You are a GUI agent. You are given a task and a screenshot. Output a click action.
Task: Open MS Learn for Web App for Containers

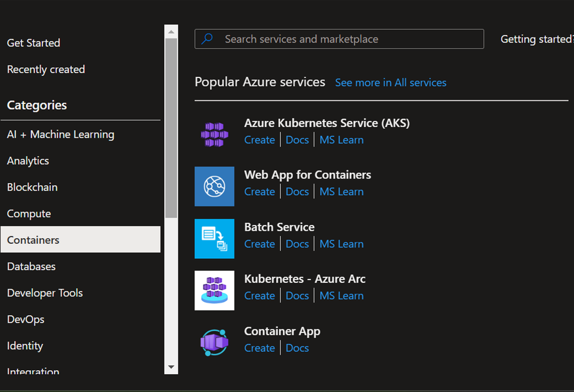click(x=341, y=192)
